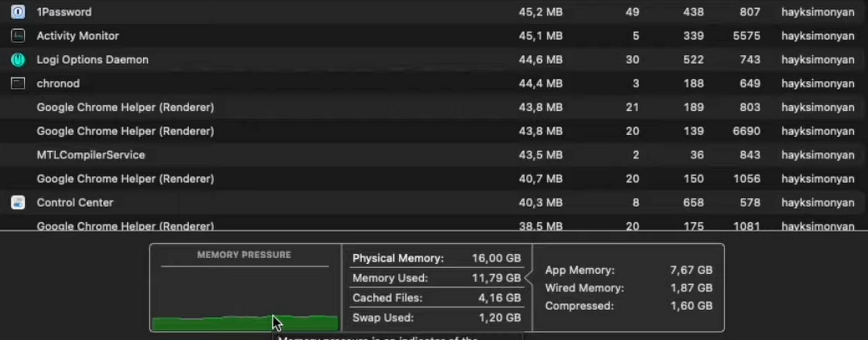
Task: Click the ports value 522 in the Logi row
Action: click(693, 60)
